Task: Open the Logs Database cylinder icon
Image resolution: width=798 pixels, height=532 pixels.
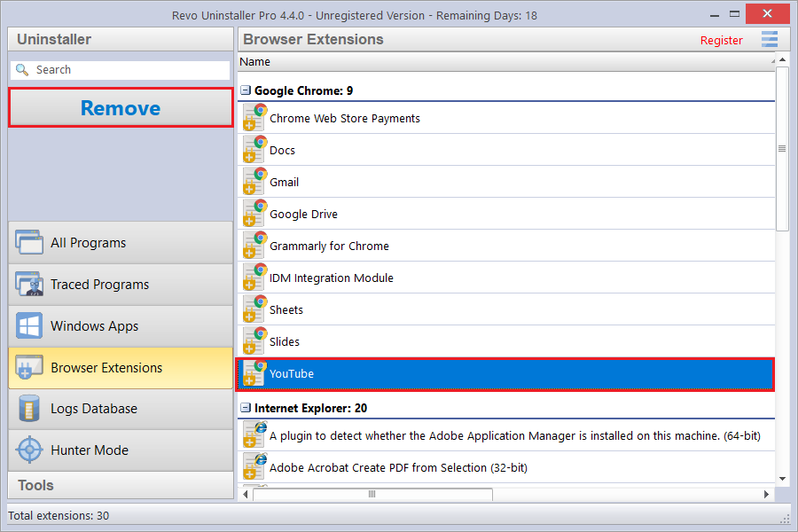Action: [x=29, y=408]
